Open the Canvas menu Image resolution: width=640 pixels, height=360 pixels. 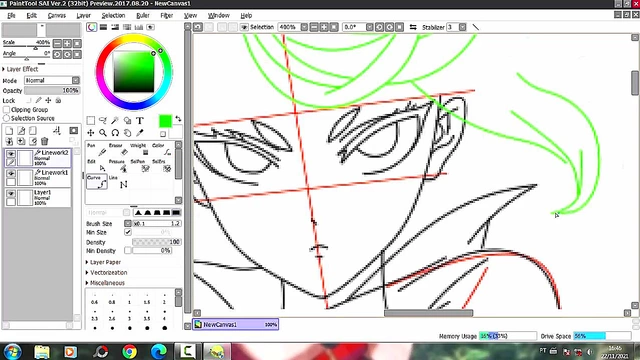coord(57,15)
